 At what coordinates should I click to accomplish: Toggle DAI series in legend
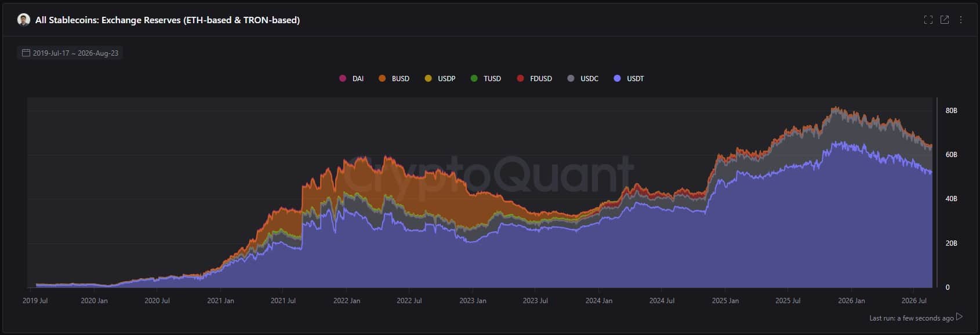(351, 78)
